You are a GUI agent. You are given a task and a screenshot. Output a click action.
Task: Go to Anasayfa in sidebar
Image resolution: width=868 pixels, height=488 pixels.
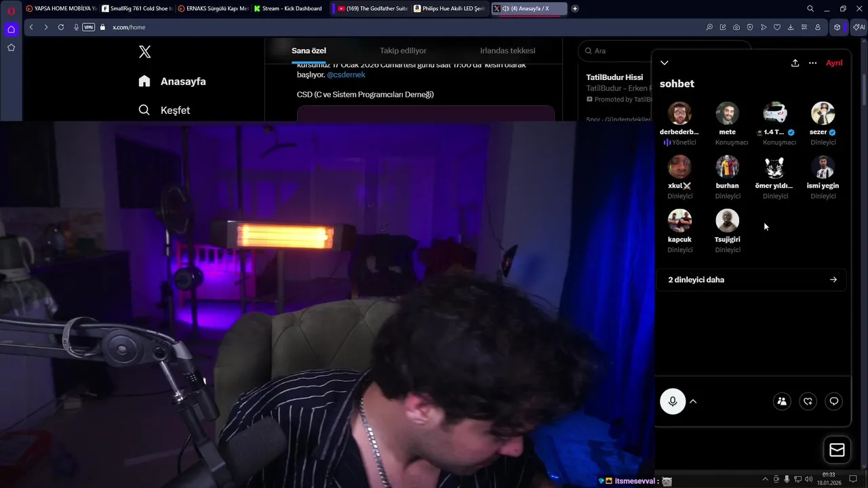click(172, 81)
